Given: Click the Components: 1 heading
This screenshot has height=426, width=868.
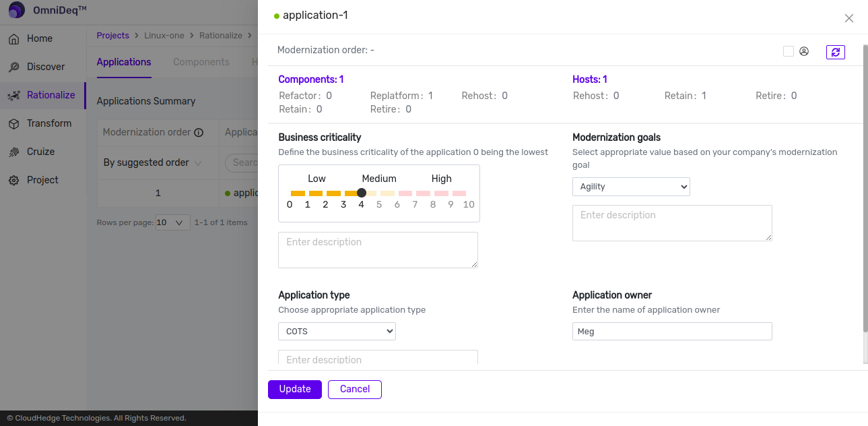Looking at the screenshot, I should tap(311, 80).
